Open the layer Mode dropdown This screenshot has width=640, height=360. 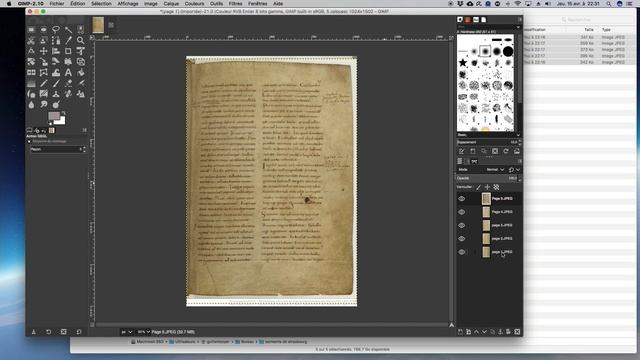[x=495, y=169]
